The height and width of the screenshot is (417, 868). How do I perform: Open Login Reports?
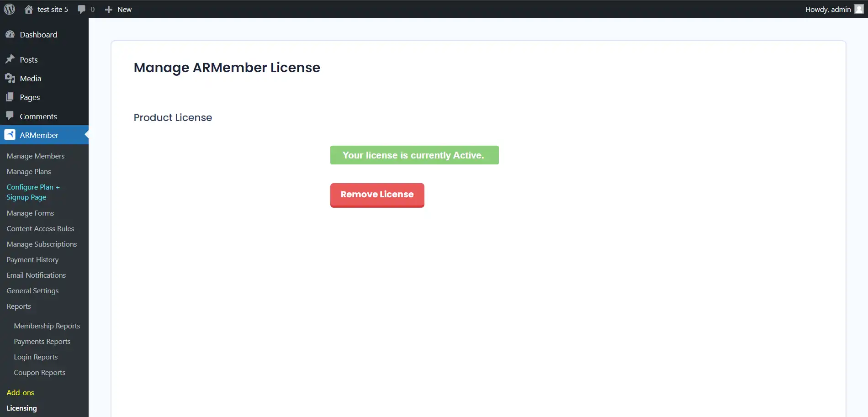(36, 357)
